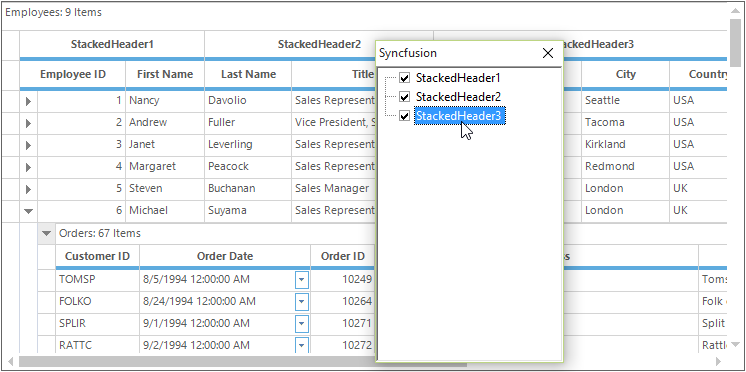Image resolution: width=746 pixels, height=372 pixels.
Task: Click the horizontal scrollbar right arrow
Action: [x=718, y=361]
